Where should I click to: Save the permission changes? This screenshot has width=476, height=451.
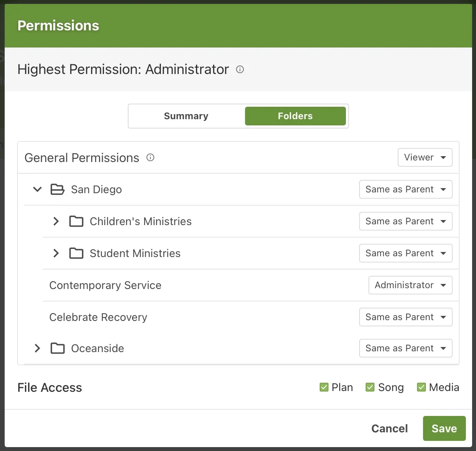click(444, 428)
